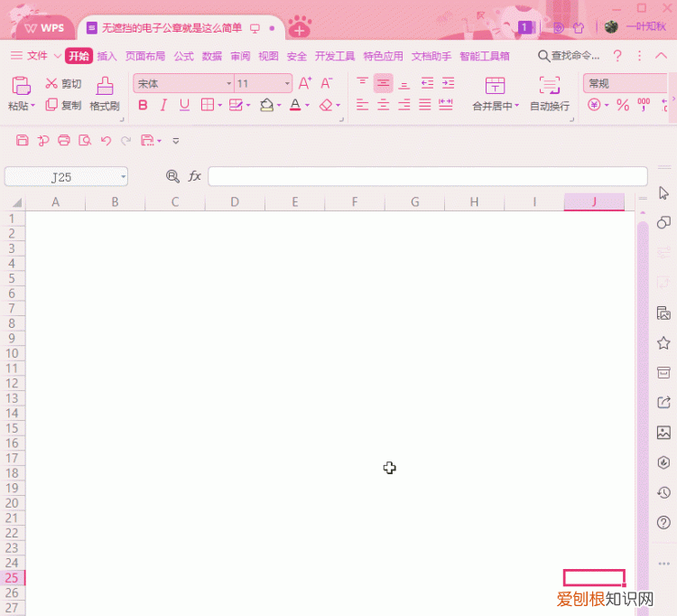Click the Print Preview icon
677x616 pixels.
pyautogui.click(x=85, y=140)
